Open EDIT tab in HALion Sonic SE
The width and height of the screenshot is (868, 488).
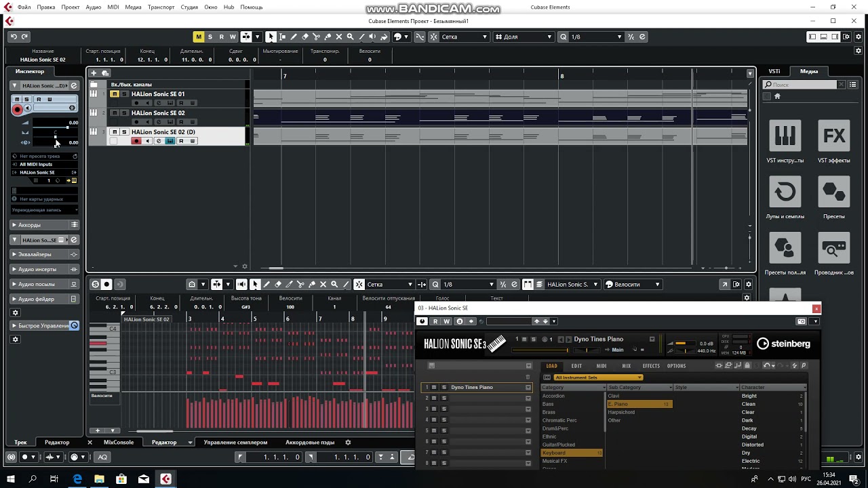576,366
